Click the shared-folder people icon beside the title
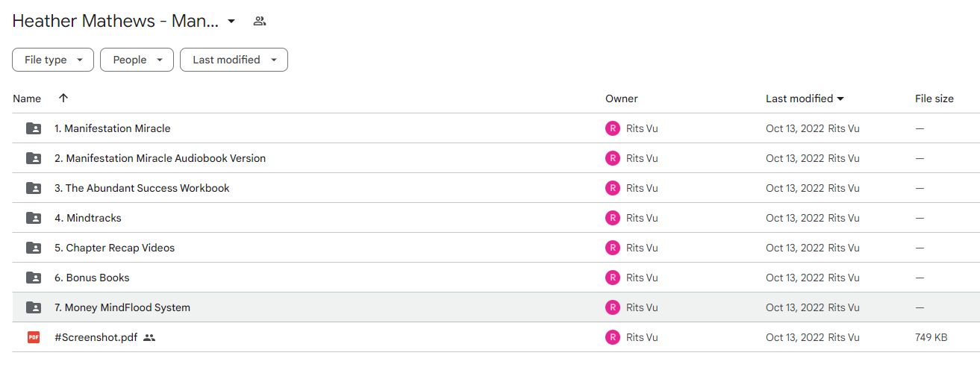 (x=260, y=21)
